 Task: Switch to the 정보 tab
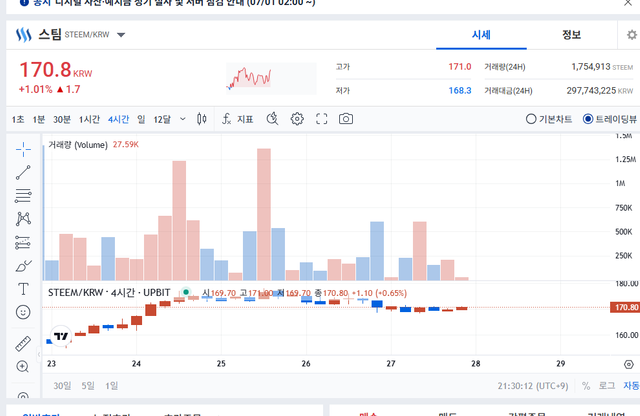[571, 35]
